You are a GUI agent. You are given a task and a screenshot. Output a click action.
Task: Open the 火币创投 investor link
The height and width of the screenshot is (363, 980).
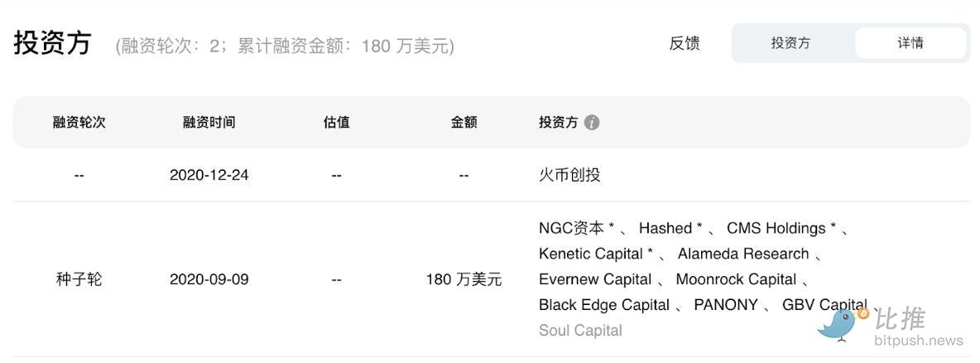click(x=569, y=175)
